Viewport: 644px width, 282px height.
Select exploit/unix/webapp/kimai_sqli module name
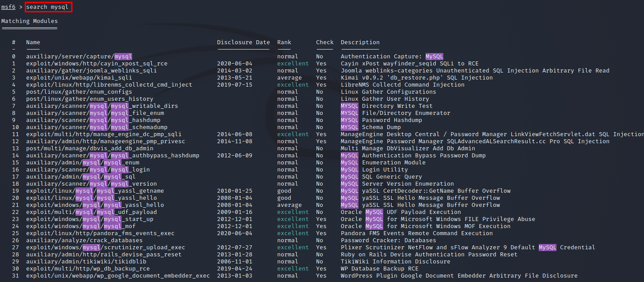(79, 78)
